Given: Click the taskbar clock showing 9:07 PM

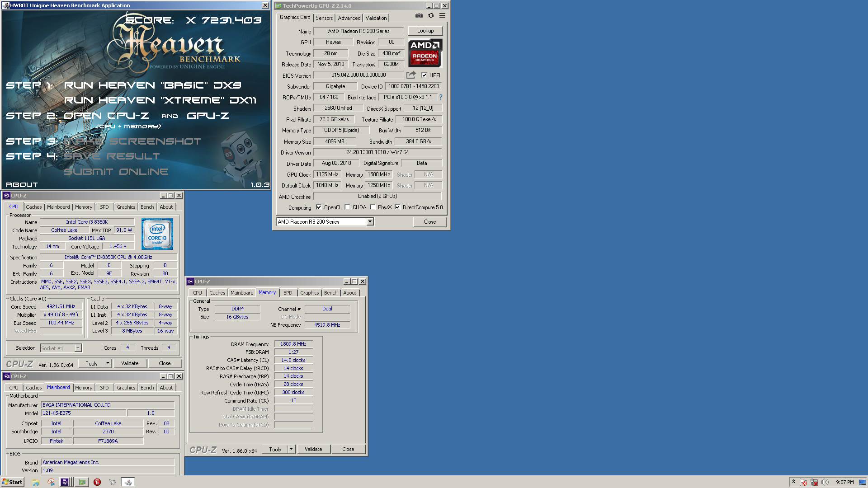Looking at the screenshot, I should click(x=845, y=482).
